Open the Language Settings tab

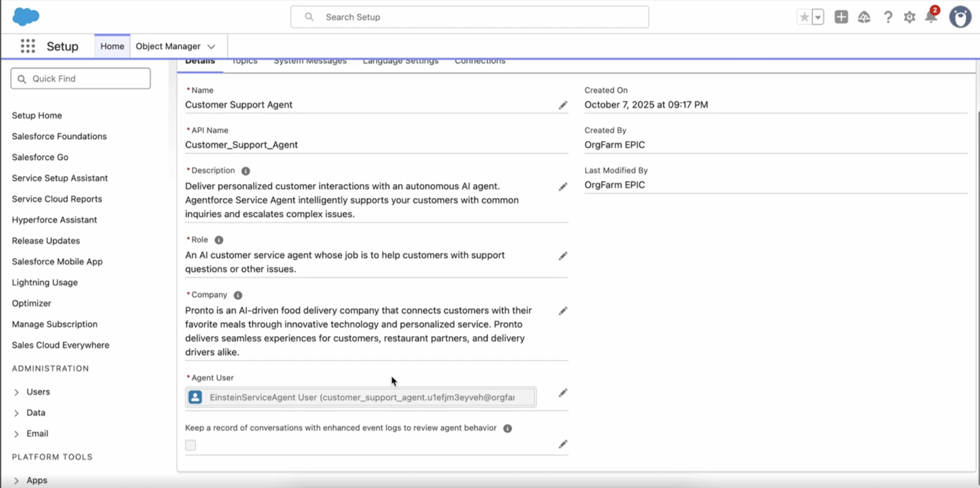coord(400,61)
